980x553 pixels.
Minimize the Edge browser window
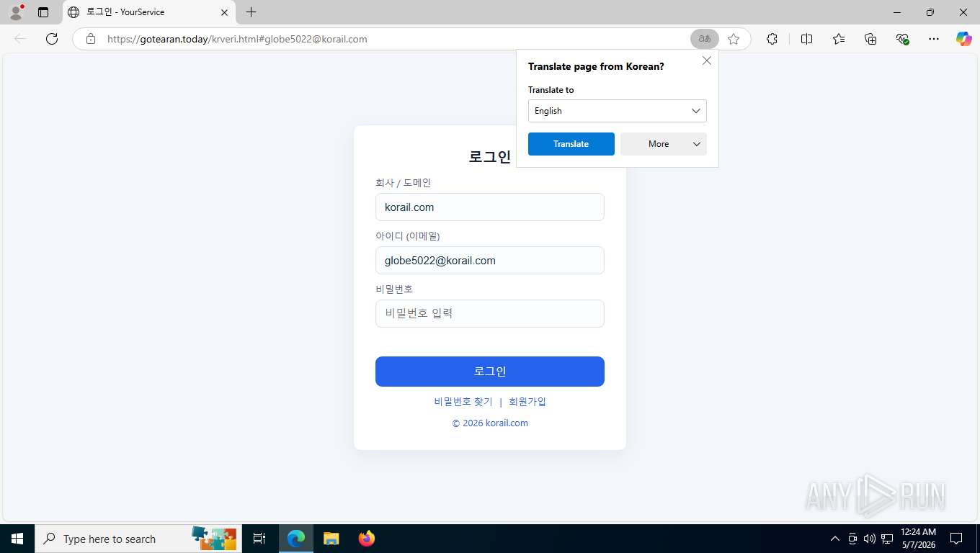tap(897, 12)
